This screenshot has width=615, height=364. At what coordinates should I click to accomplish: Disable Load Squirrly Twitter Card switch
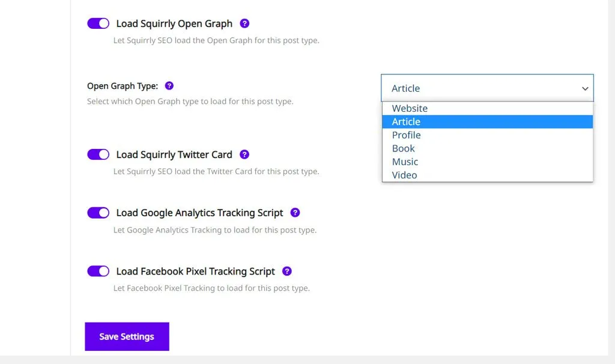98,154
